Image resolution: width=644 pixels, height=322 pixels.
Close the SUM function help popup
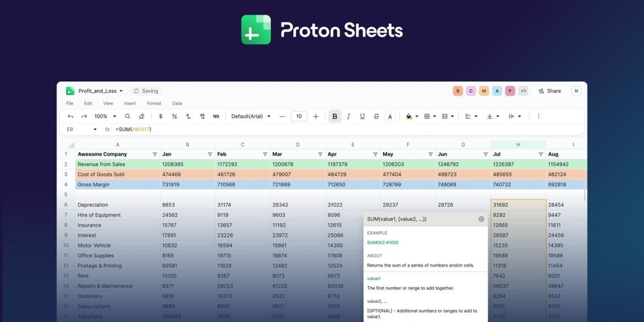click(481, 219)
